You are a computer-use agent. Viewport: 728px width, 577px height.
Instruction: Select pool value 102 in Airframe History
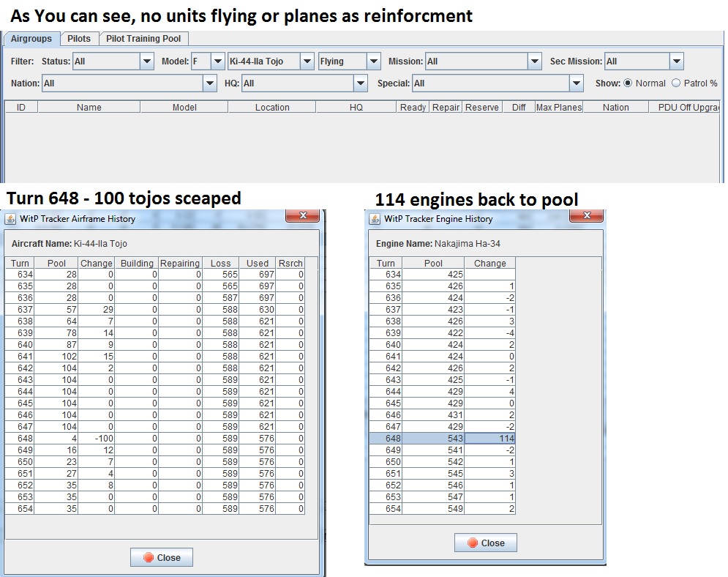pos(56,357)
